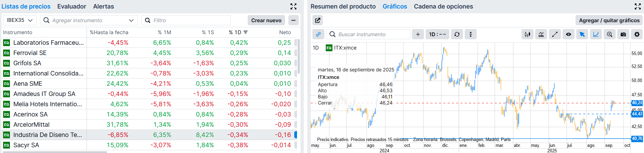This screenshot has width=644, height=153.
Task: Click the 0,030 Neto value for Grifols
Action: pyautogui.click(x=282, y=63)
